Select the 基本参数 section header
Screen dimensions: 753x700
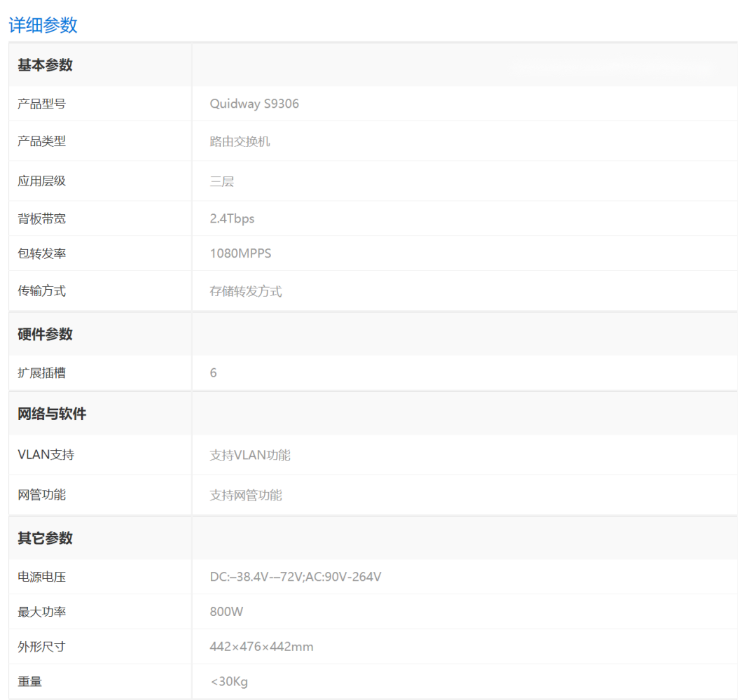pyautogui.click(x=45, y=65)
